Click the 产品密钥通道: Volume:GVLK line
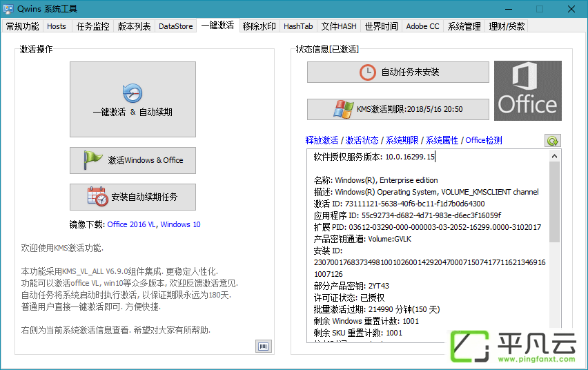Image resolution: width=588 pixels, height=370 pixels. click(362, 239)
